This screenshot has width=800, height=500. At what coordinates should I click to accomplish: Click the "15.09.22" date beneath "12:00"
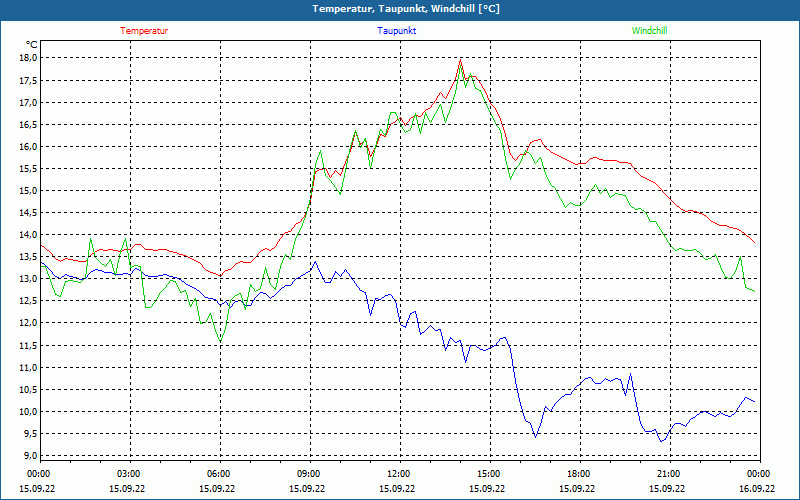coord(397,488)
